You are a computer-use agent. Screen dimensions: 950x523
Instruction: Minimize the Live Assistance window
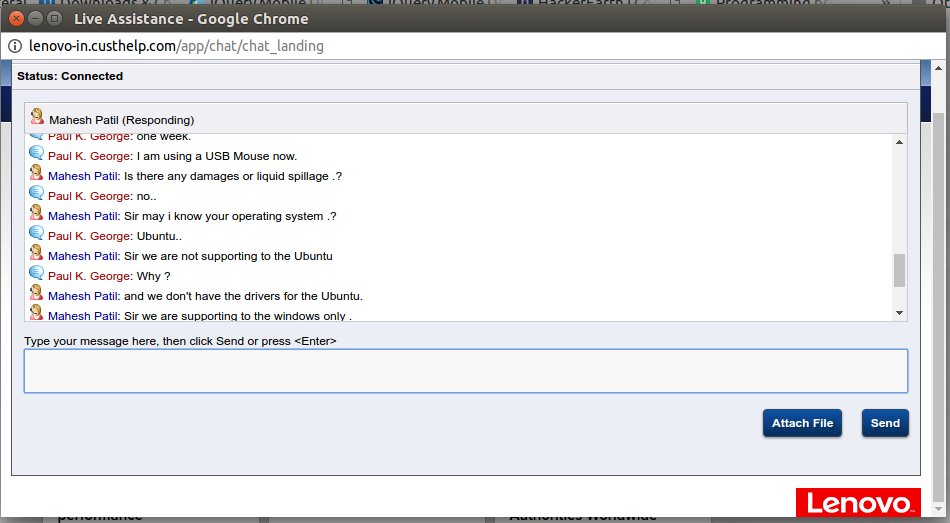click(35, 19)
